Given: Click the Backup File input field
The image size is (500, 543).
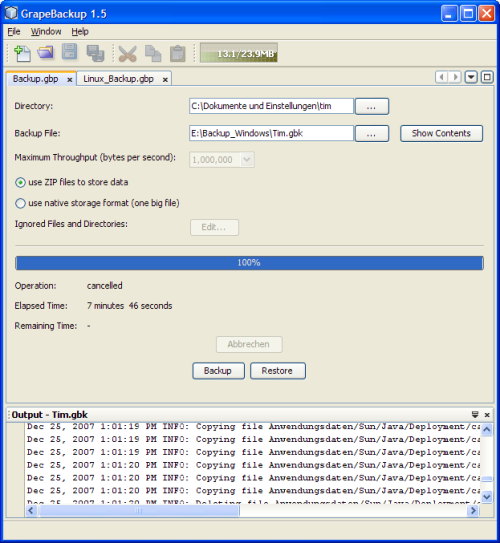Looking at the screenshot, I should (x=271, y=133).
